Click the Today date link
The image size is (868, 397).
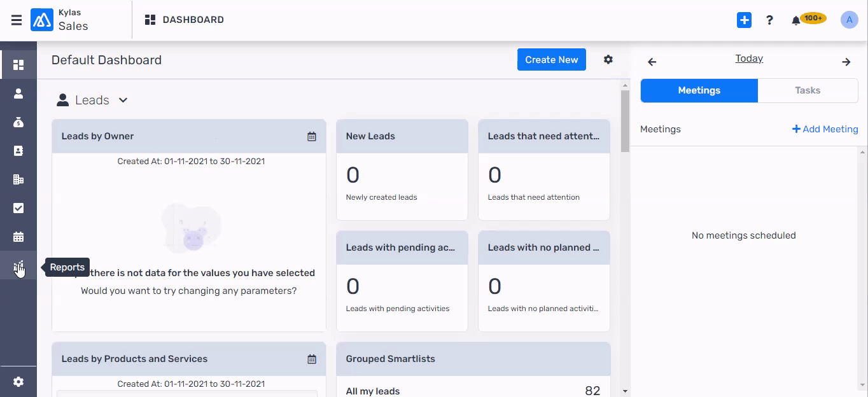(x=749, y=59)
